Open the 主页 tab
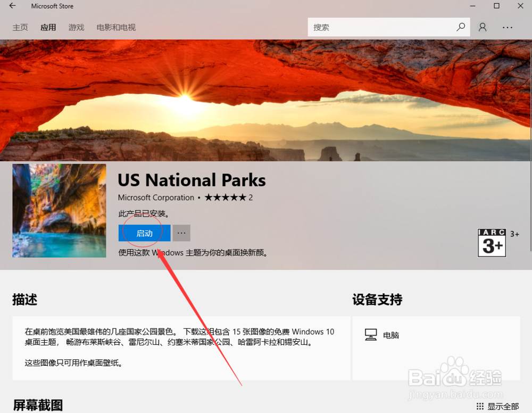 click(x=20, y=28)
